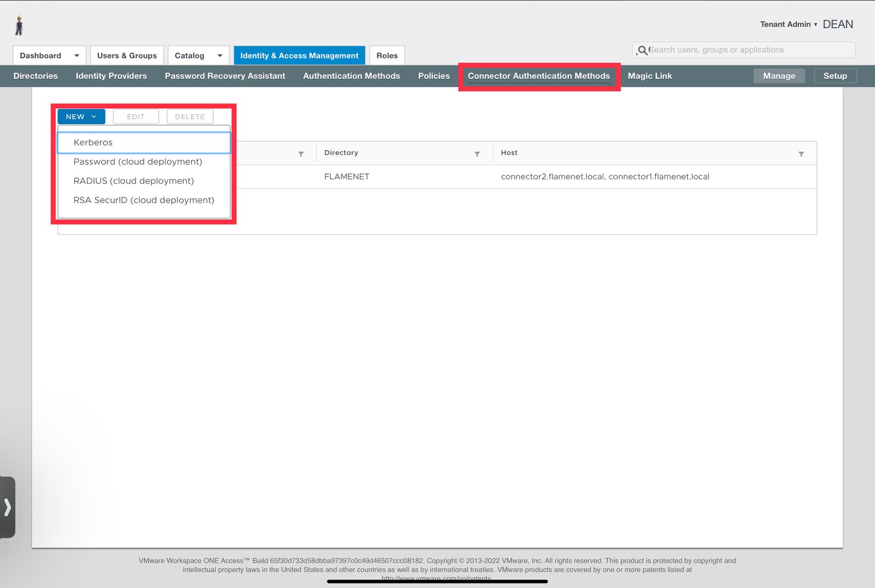Click the search magnifier icon
The height and width of the screenshot is (588, 875).
point(643,50)
